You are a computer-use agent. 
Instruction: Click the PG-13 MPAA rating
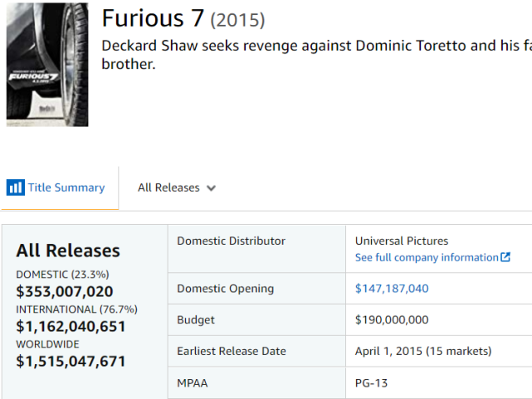371,382
